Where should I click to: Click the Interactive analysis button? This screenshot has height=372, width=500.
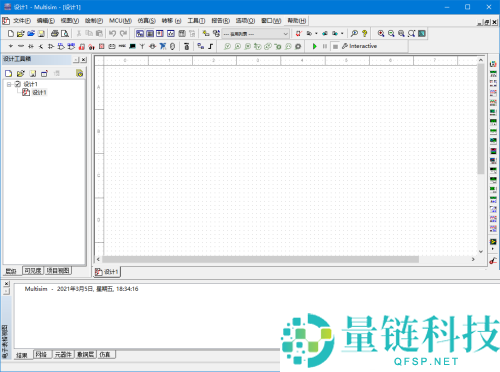[x=360, y=46]
